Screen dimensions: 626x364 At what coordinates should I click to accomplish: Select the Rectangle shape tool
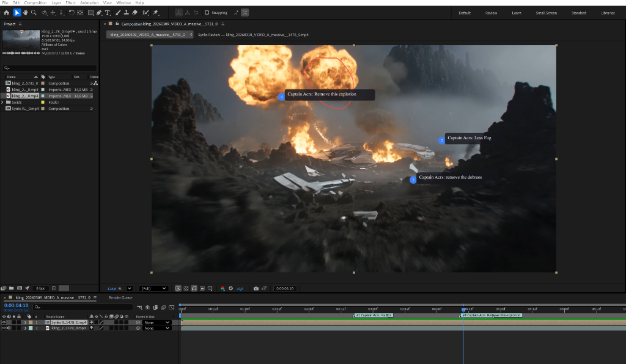pyautogui.click(x=90, y=13)
